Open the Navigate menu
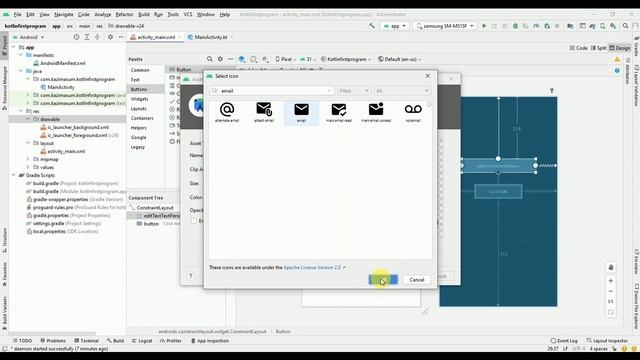 (x=64, y=14)
